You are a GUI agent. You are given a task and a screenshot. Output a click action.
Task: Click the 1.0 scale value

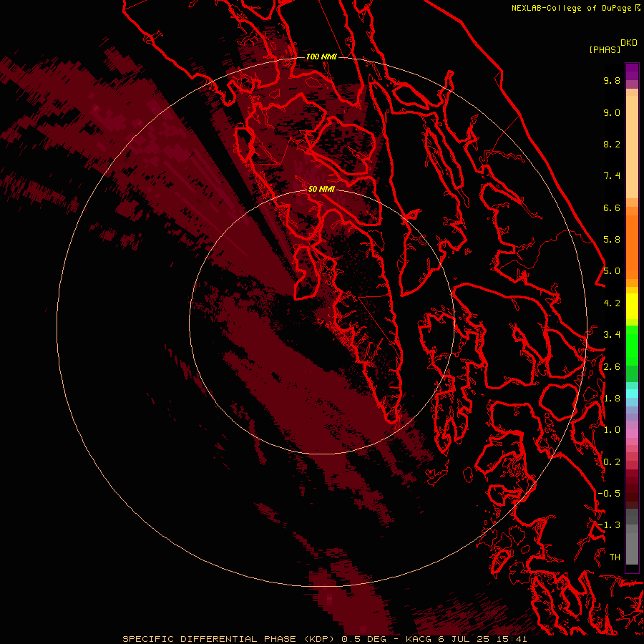click(x=612, y=430)
